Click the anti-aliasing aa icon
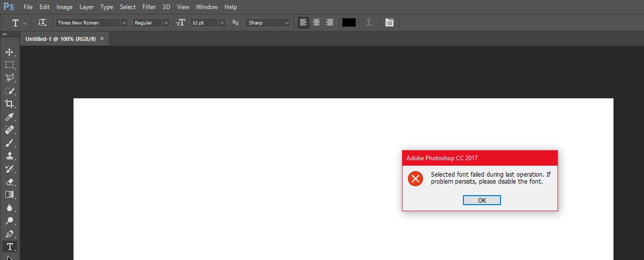 tap(235, 23)
